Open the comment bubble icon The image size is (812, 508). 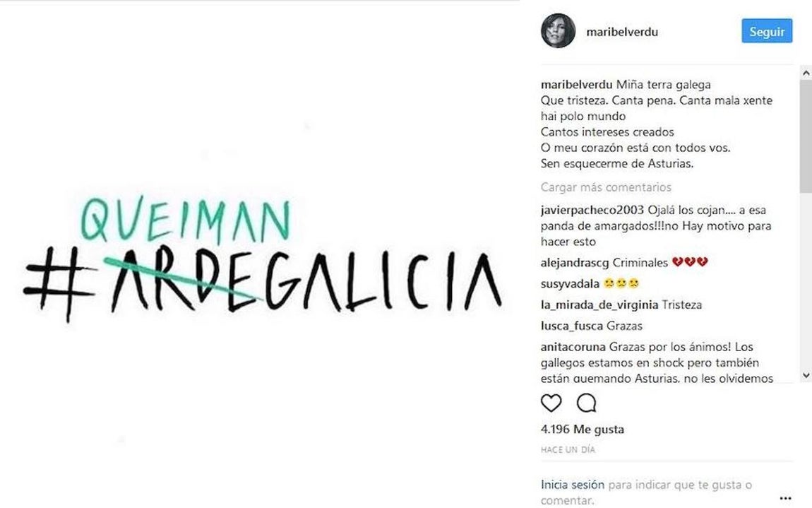(x=585, y=403)
